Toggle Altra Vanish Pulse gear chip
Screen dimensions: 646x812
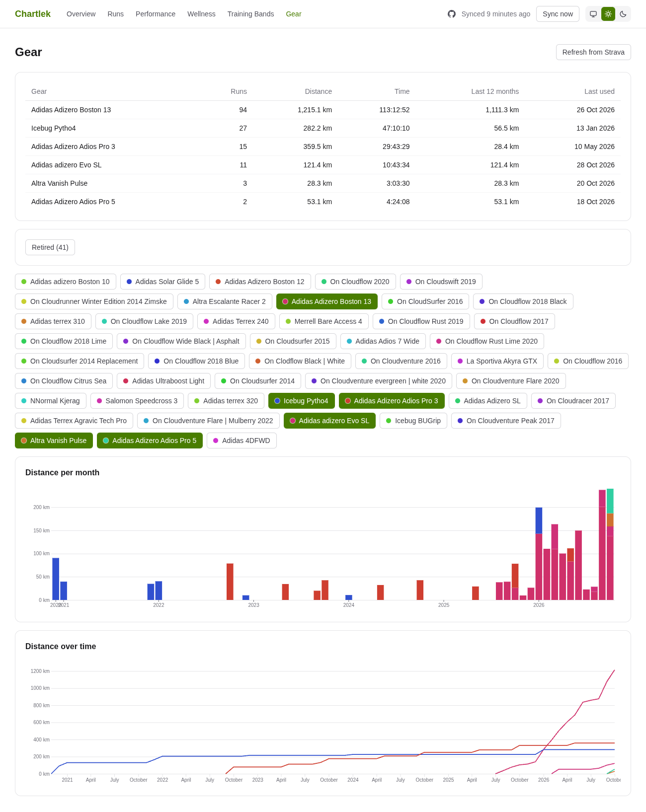54,441
